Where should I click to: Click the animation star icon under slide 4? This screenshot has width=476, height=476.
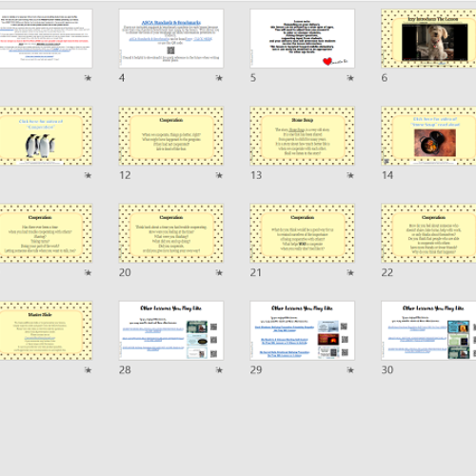pos(219,78)
